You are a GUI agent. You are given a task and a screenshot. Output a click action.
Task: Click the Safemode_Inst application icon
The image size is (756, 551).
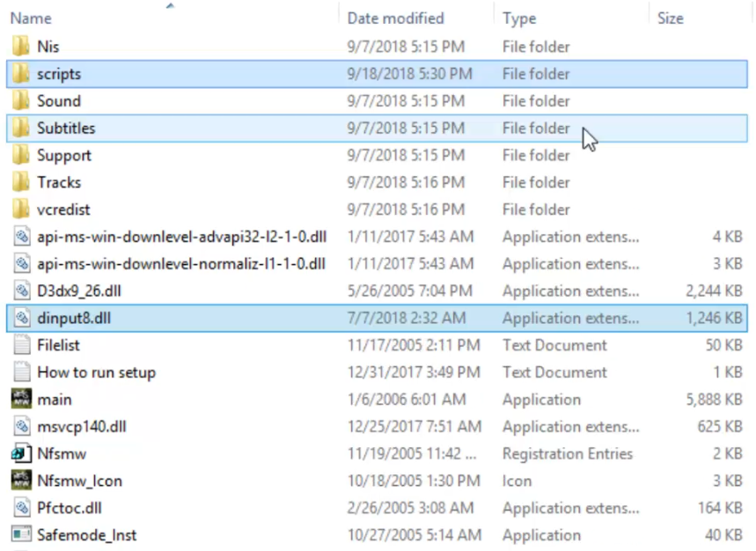21,534
